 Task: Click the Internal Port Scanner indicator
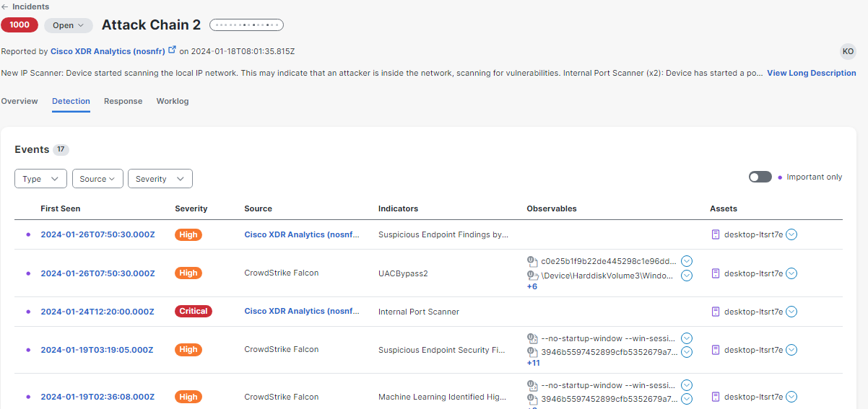click(419, 312)
